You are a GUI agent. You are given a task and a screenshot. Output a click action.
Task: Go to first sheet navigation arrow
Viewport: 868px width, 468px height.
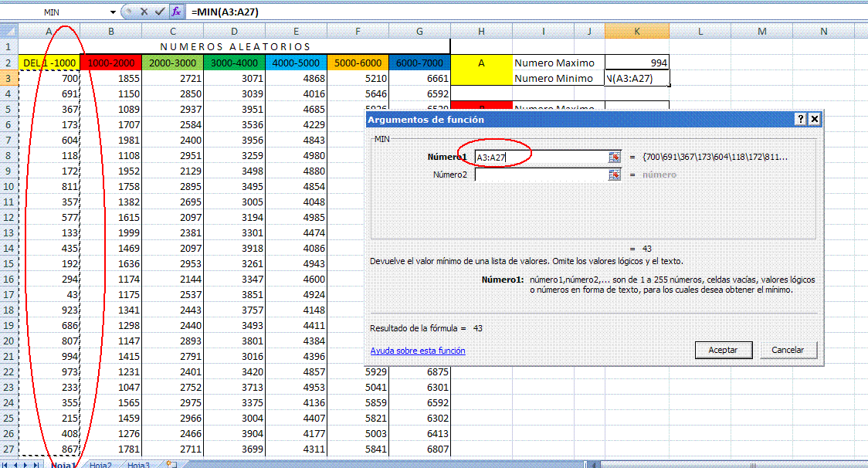pos(5,465)
